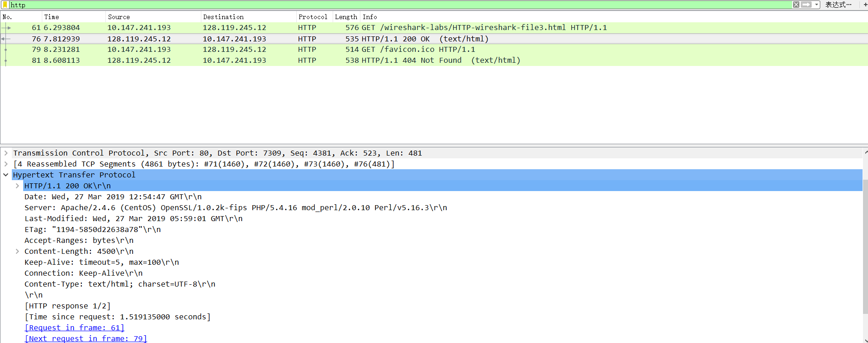
Task: Select the Content-Type: text/html line
Action: 120,284
